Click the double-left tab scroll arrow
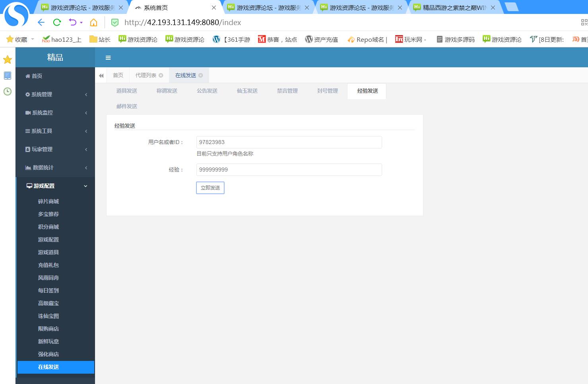This screenshot has height=384, width=588. [x=101, y=76]
